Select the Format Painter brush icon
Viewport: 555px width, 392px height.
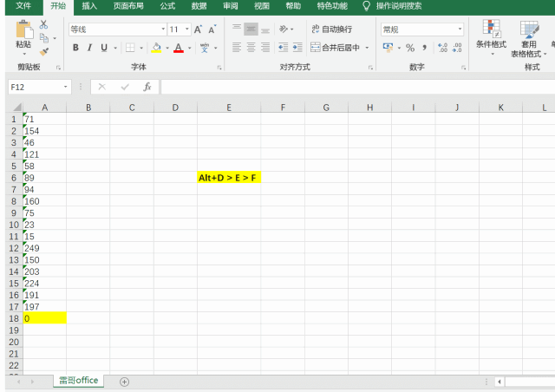(x=44, y=51)
